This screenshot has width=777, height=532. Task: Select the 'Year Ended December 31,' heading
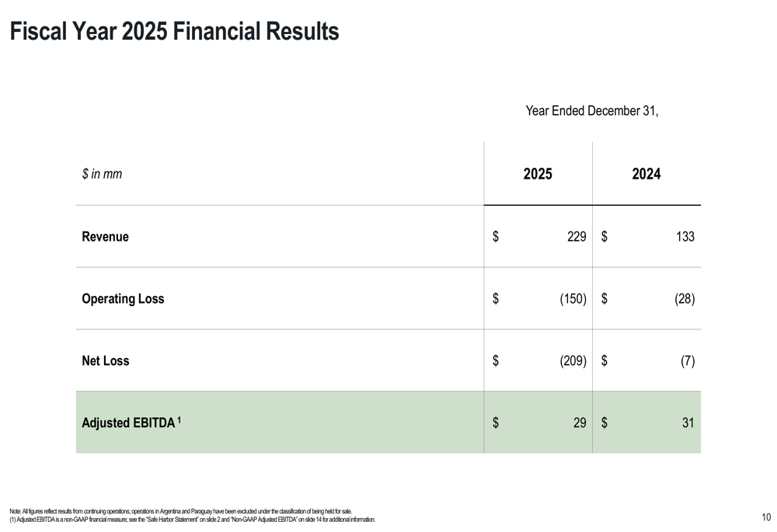point(592,110)
